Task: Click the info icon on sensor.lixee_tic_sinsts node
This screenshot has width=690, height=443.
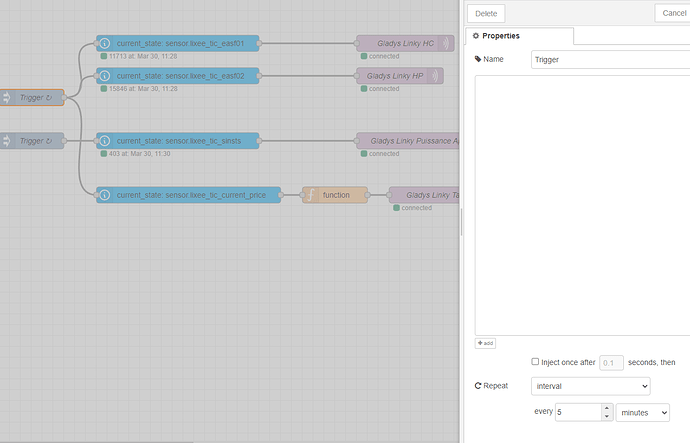Action: [x=105, y=141]
